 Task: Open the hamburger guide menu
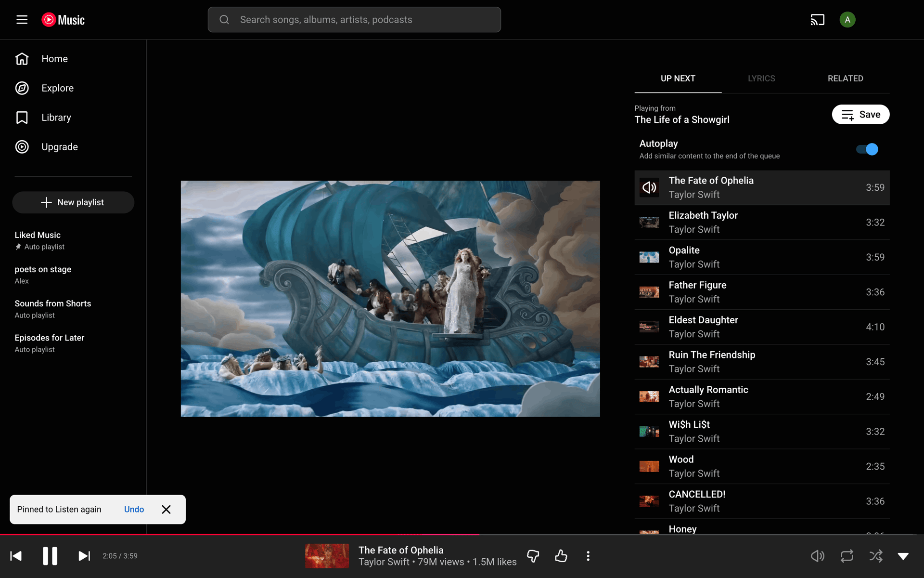coord(22,20)
